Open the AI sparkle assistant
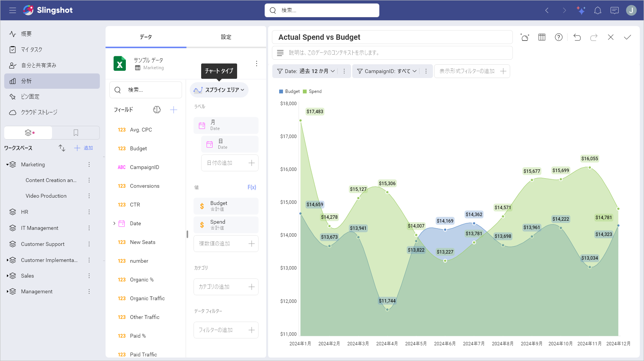This screenshot has height=361, width=644. (x=581, y=10)
